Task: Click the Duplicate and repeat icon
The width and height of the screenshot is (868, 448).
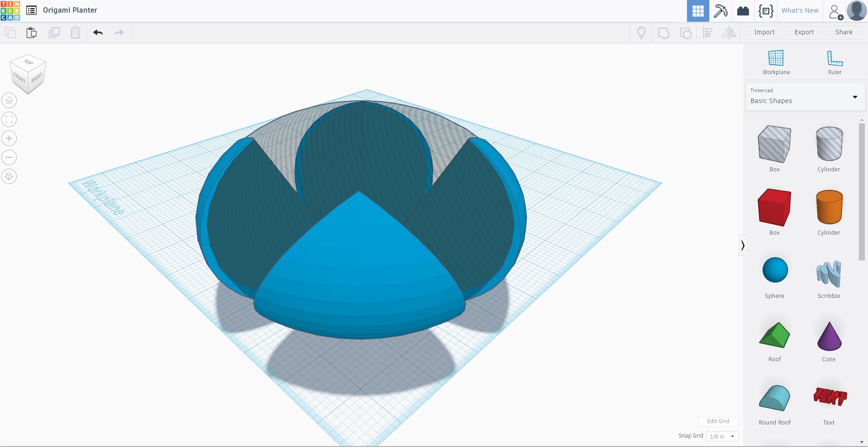Action: [x=54, y=33]
